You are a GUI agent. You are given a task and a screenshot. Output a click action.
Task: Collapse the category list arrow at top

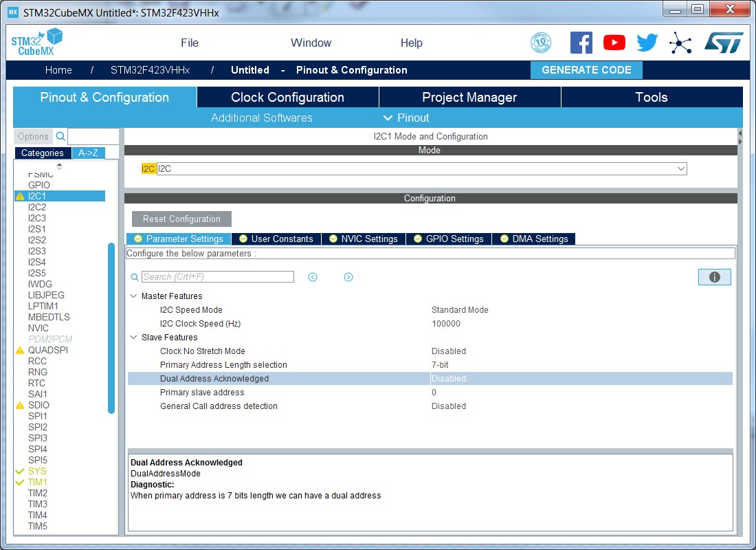point(59,166)
